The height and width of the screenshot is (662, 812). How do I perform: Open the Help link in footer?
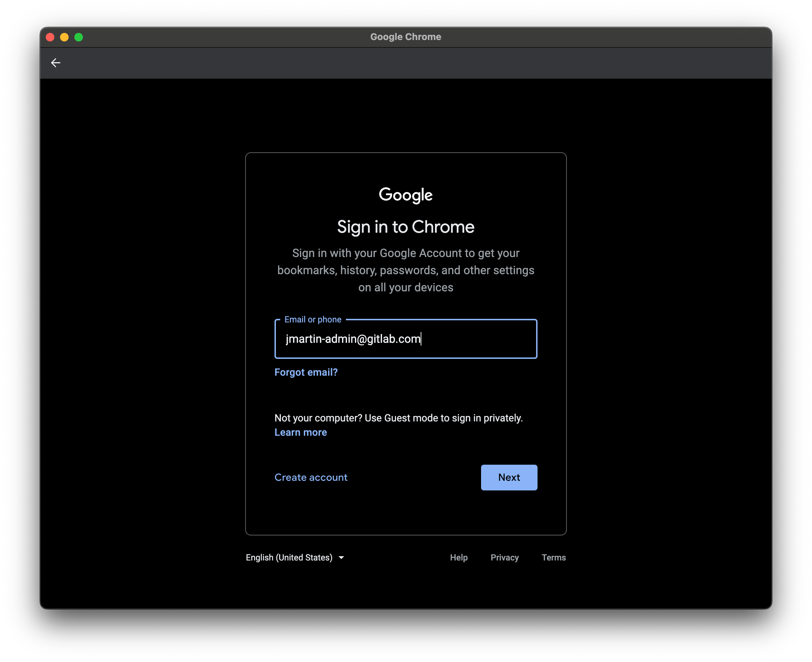pos(458,557)
